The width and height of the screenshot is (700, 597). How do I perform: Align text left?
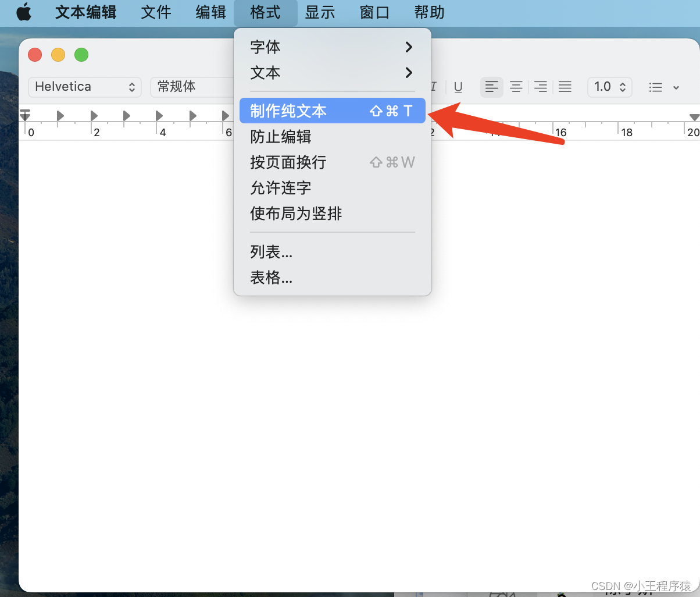pyautogui.click(x=492, y=87)
